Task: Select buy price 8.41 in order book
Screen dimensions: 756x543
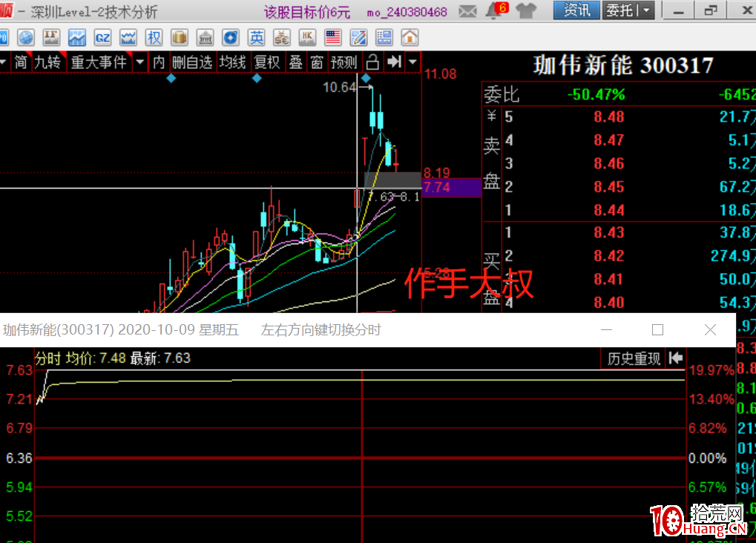Action: coord(609,279)
